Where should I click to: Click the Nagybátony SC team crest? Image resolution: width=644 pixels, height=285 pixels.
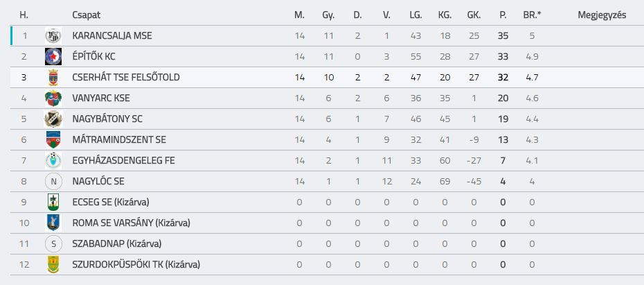[53, 119]
